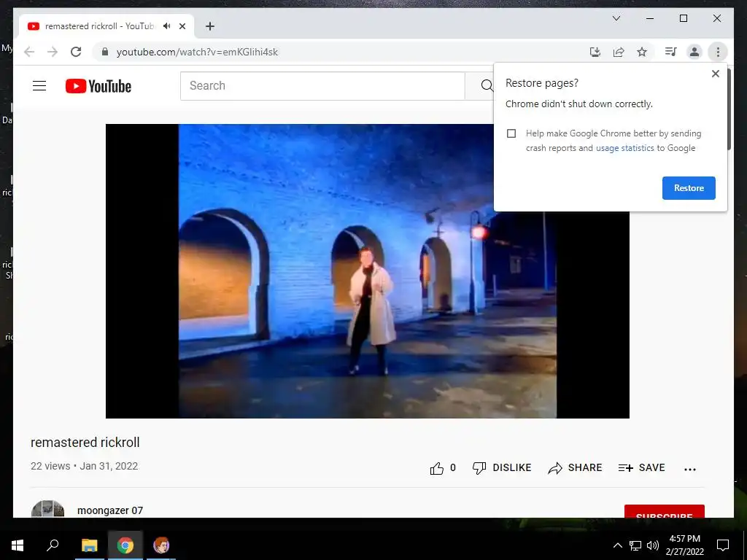Subscribe to the moongazer 07 channel
This screenshot has height=560, width=747.
pos(664,511)
